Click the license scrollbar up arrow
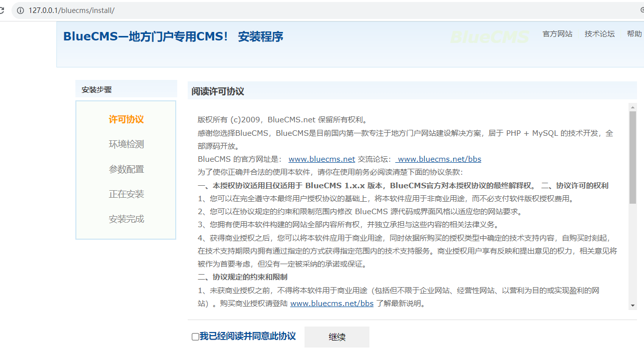644x355 pixels. 633,107
